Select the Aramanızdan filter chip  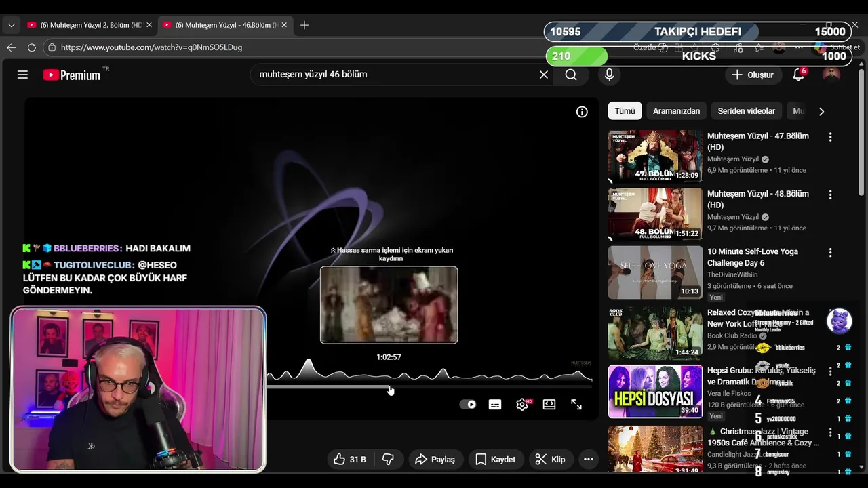tap(676, 111)
